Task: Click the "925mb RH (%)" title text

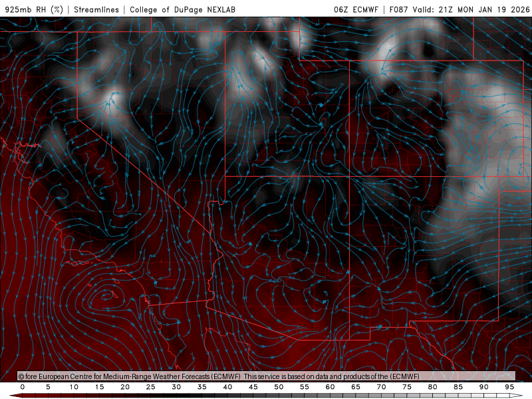Action: pos(35,9)
